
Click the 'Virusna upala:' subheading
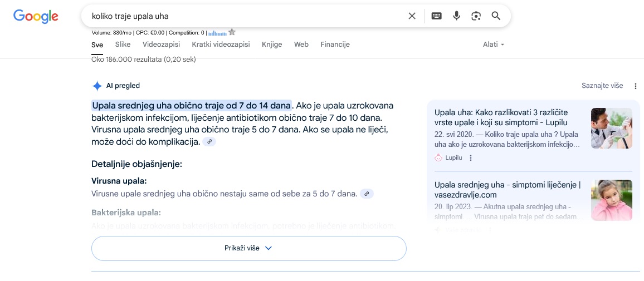119,181
